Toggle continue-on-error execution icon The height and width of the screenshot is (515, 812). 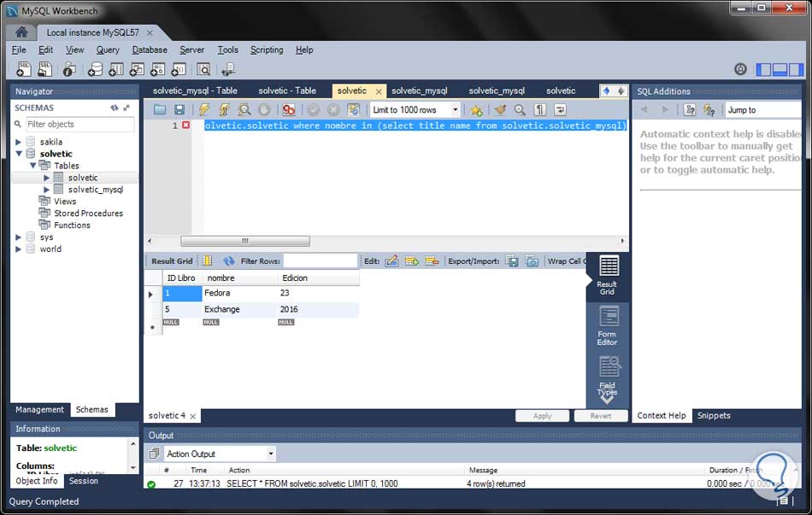288,109
